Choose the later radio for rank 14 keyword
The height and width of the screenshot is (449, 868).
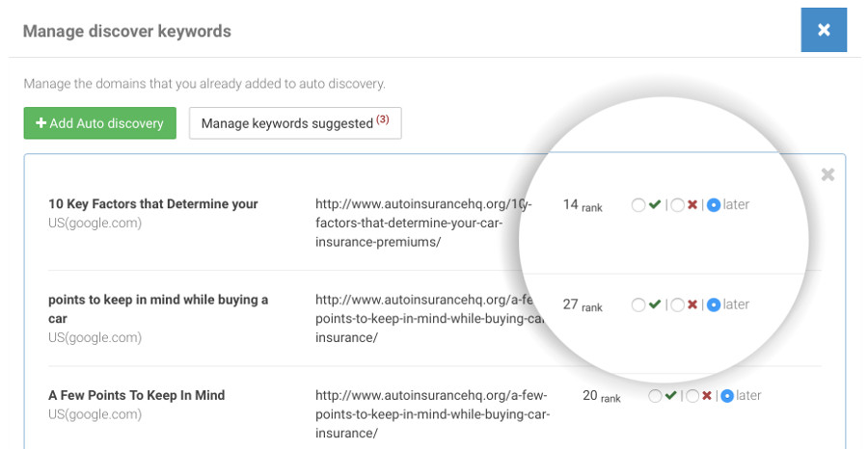714,205
